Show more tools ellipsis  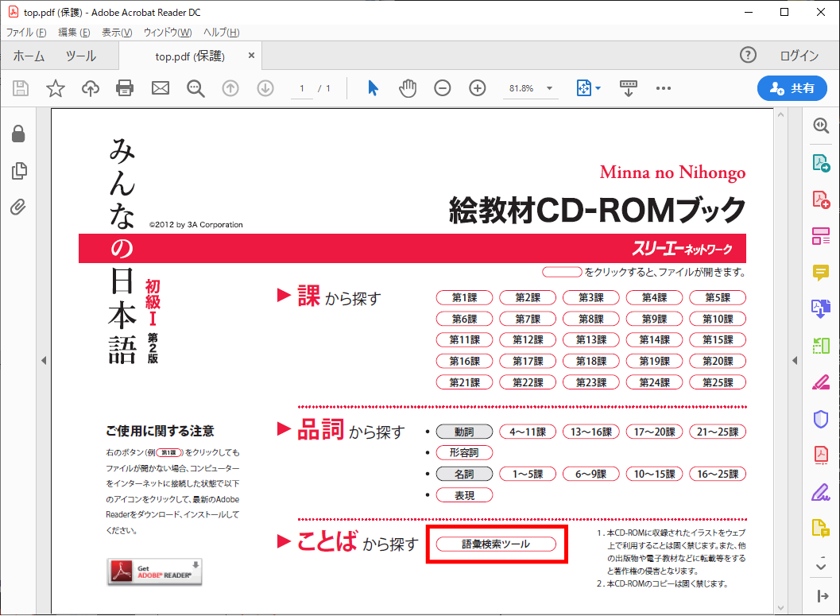click(x=664, y=88)
